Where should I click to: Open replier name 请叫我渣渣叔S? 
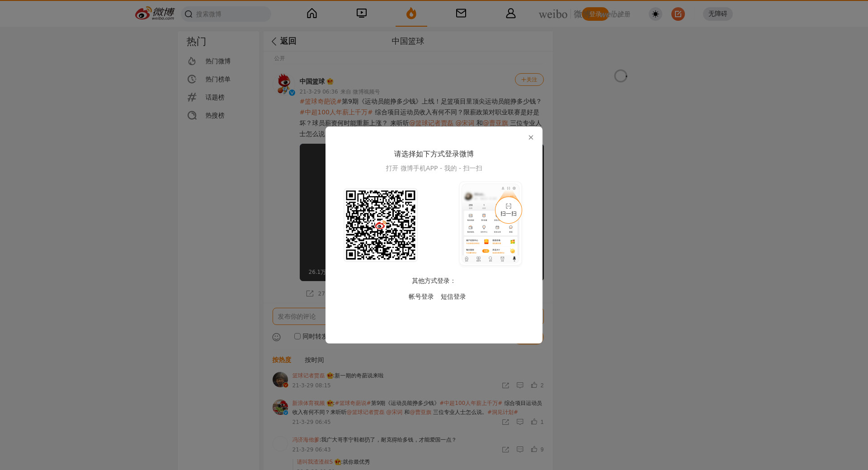(315, 462)
